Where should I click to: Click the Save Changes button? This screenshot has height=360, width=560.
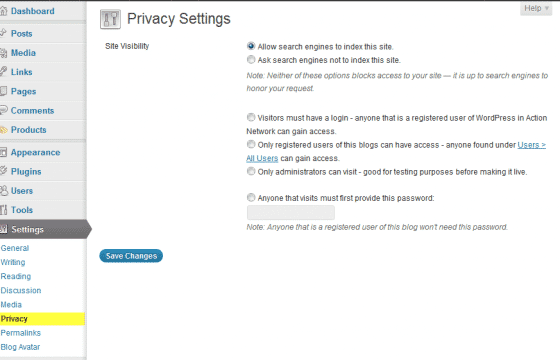pyautogui.click(x=131, y=256)
